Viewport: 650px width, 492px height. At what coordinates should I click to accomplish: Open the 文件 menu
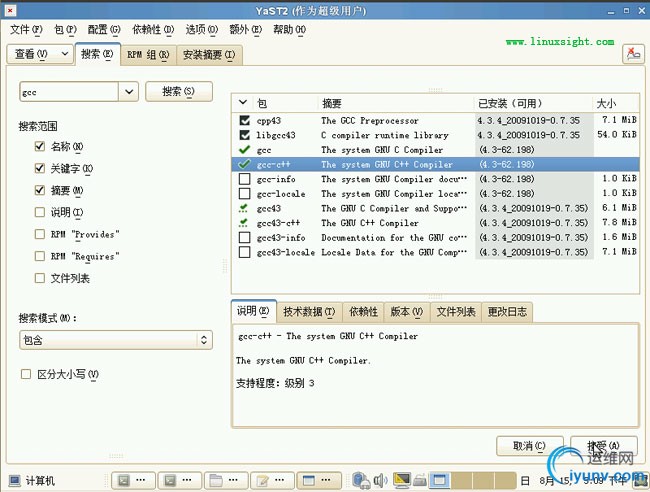pyautogui.click(x=26, y=29)
